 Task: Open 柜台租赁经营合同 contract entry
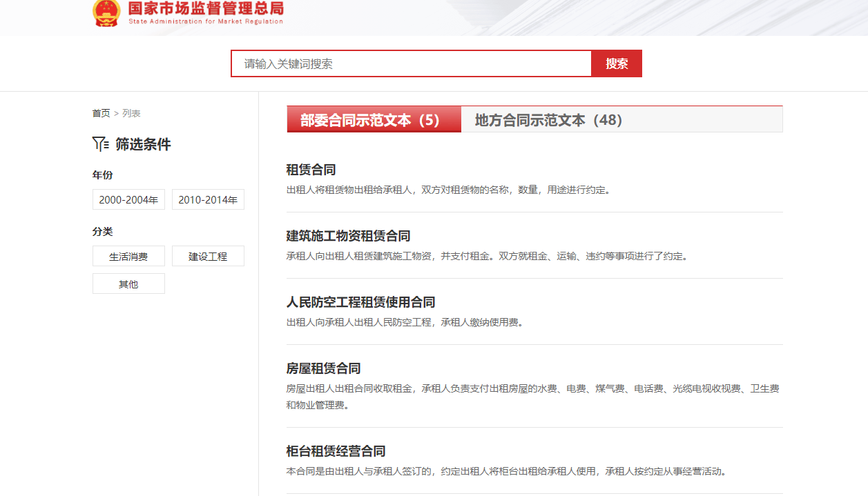pyautogui.click(x=336, y=451)
